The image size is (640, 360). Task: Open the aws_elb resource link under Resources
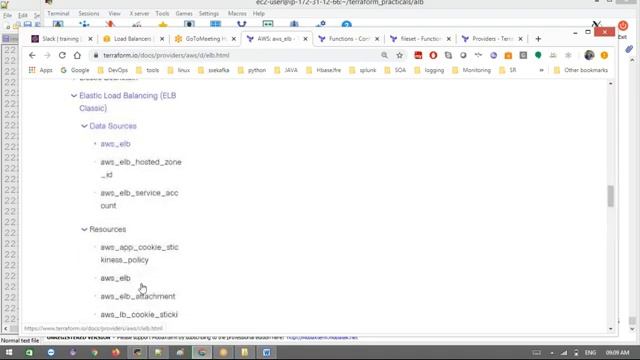pos(116,278)
